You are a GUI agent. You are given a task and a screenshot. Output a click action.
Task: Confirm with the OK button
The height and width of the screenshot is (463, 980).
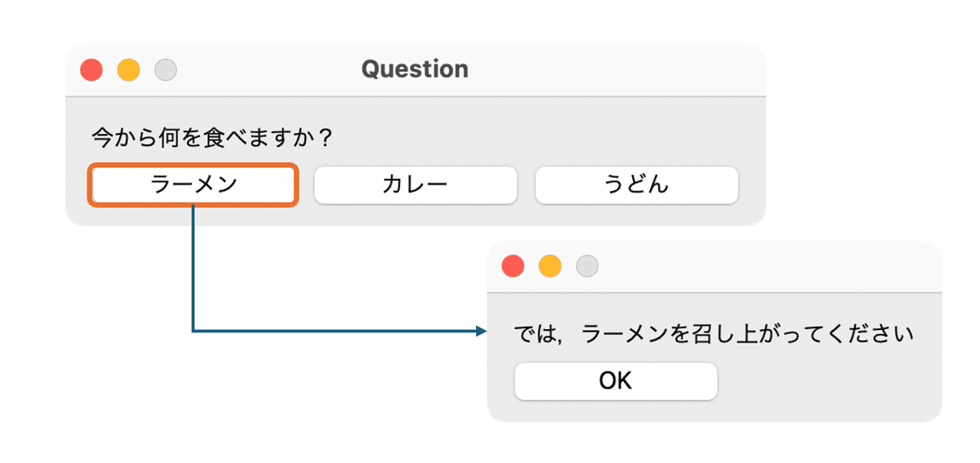(x=616, y=381)
